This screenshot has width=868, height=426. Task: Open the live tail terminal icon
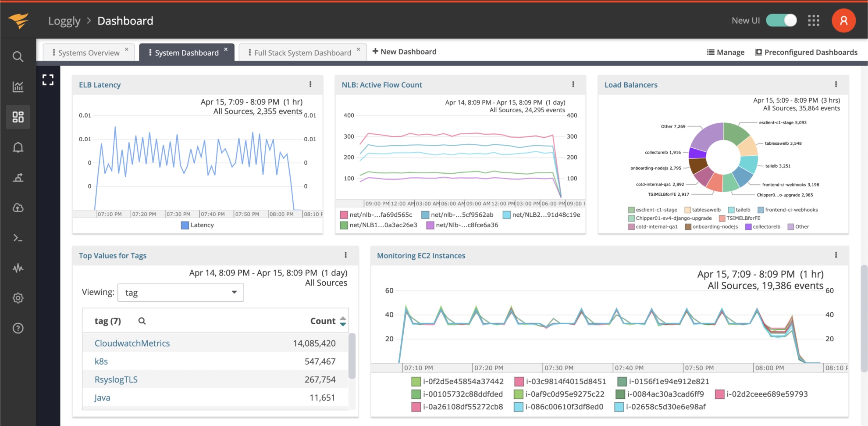tap(18, 238)
